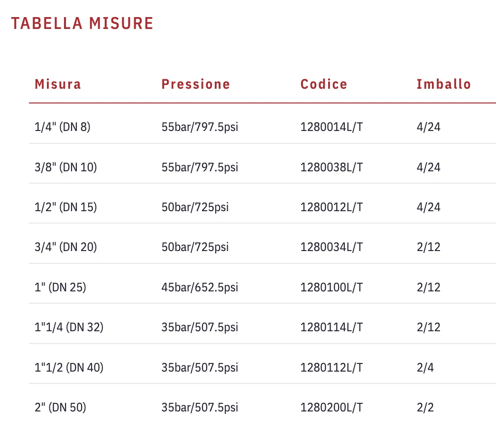Viewport: 496px width, 448px height.
Task: Click the 3/4" (DN 20) measure
Action: tap(65, 247)
